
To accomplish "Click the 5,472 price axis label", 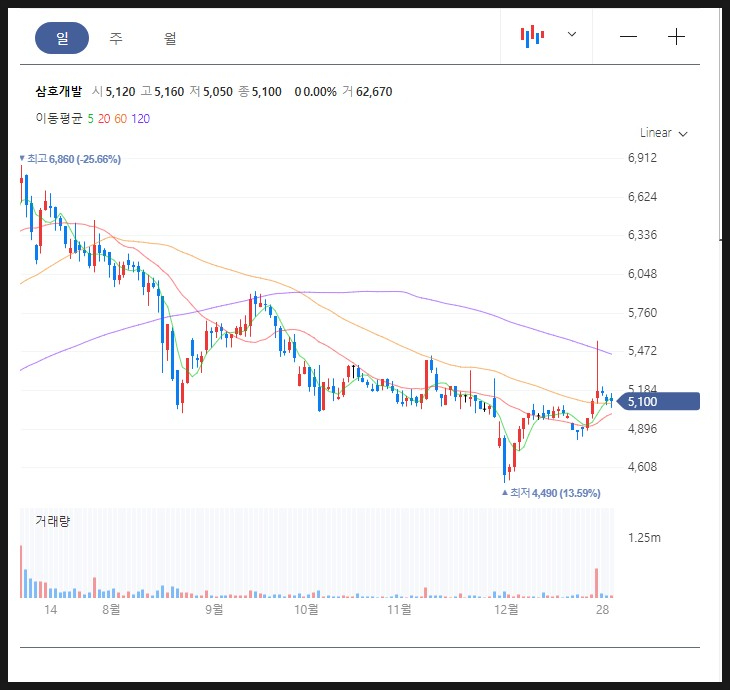I will pyautogui.click(x=642, y=351).
